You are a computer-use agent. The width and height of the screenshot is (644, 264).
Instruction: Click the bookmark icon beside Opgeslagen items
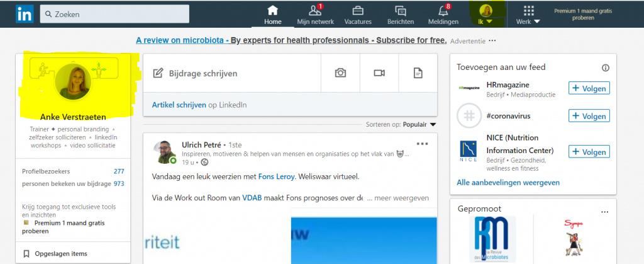[26, 254]
